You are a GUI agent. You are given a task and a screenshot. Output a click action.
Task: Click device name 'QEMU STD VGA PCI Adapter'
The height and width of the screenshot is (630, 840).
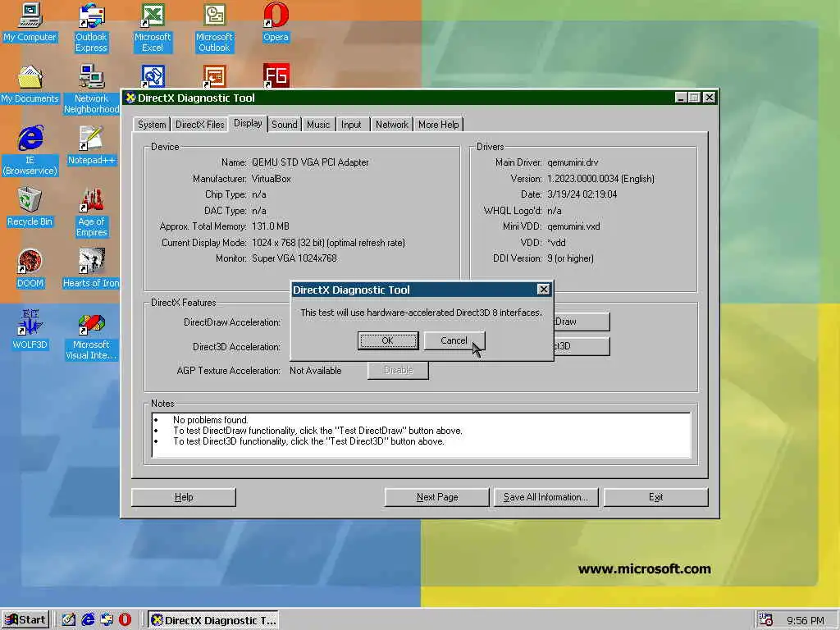tap(310, 162)
